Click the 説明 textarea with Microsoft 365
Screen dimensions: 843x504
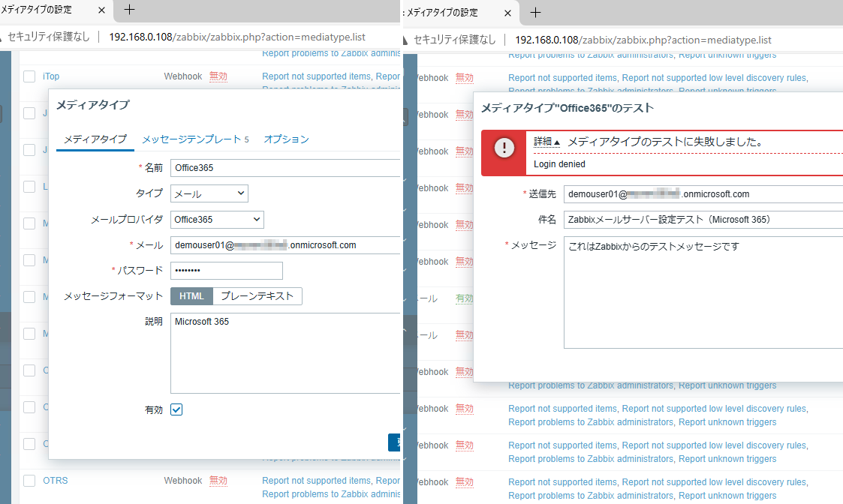point(285,353)
